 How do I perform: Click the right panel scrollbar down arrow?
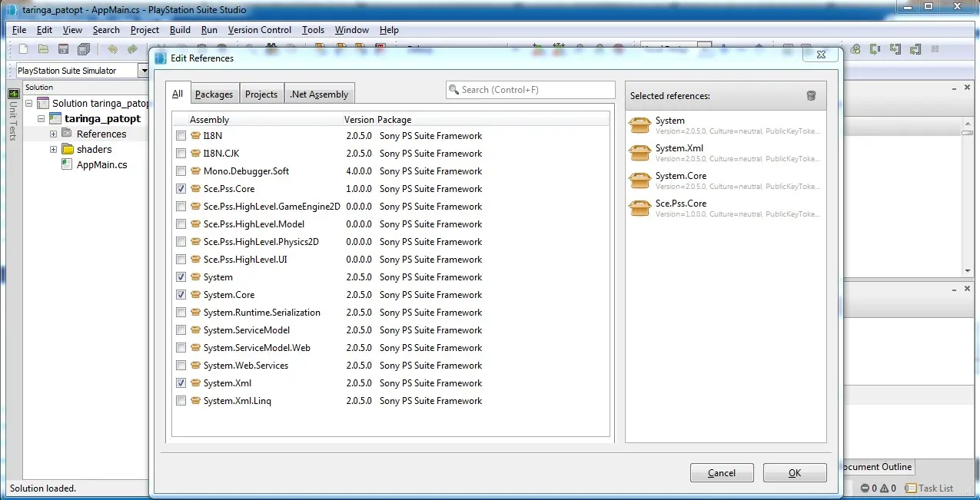pos(968,271)
